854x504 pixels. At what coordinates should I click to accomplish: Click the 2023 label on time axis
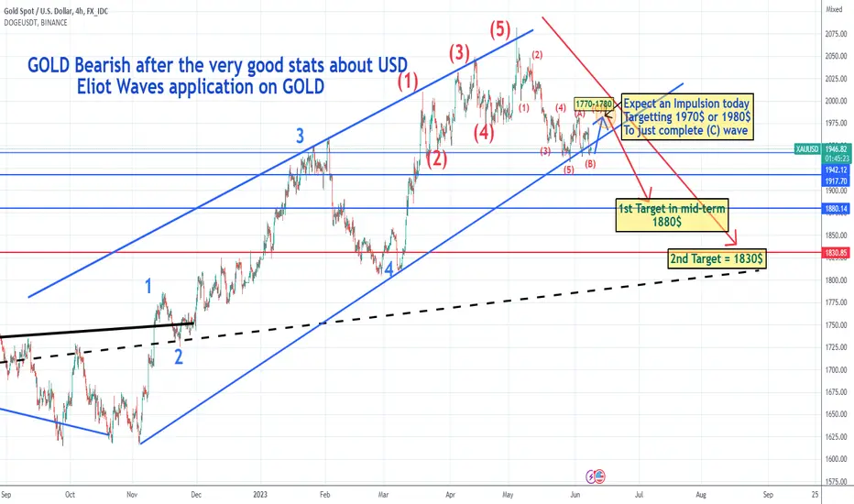click(260, 495)
